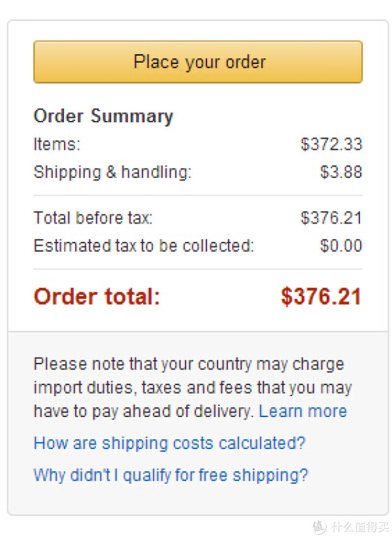Viewport: 392px width, 538px height.
Task: Click the Place your order button
Action: (x=198, y=61)
